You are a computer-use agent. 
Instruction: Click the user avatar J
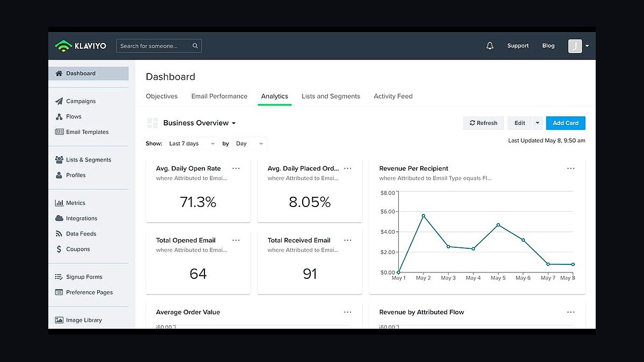[575, 46]
